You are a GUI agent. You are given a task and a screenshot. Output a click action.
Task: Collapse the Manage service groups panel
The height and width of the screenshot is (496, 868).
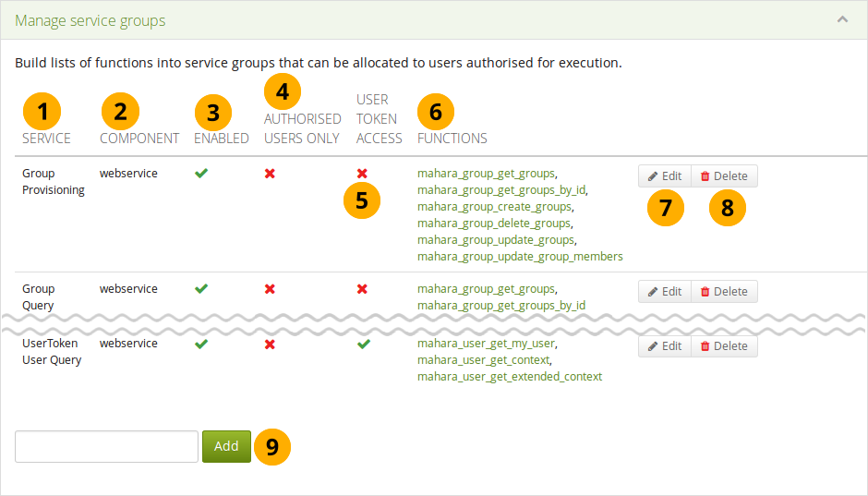(841, 19)
